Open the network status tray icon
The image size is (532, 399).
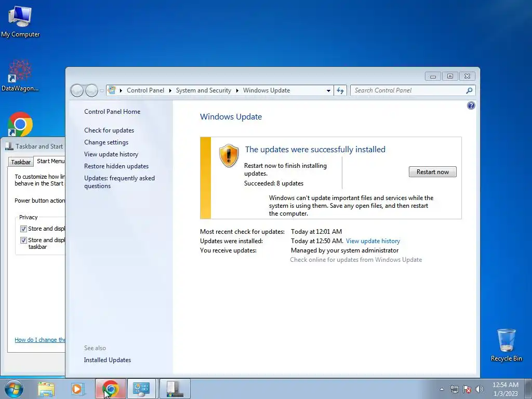tap(454, 389)
